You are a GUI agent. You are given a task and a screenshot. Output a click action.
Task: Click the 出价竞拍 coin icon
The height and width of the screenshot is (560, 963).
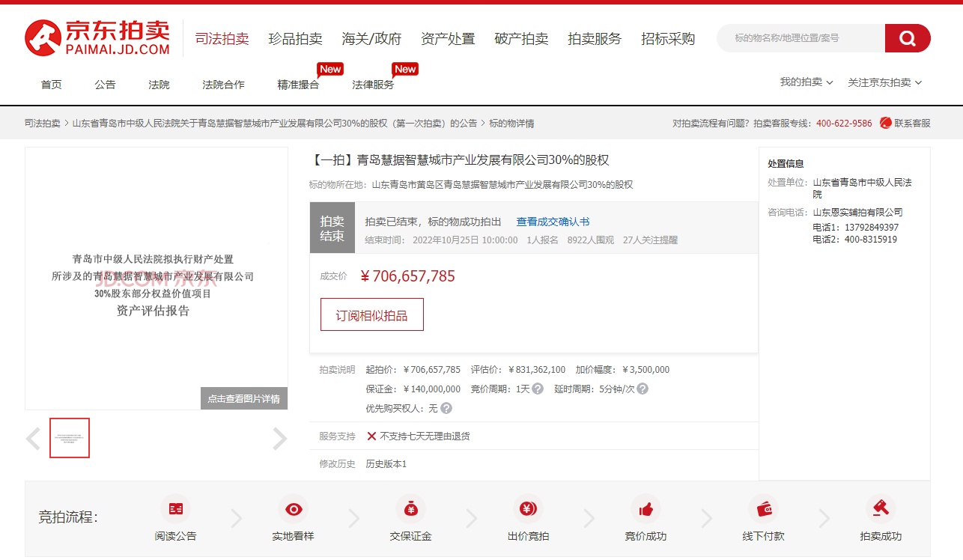click(x=528, y=509)
